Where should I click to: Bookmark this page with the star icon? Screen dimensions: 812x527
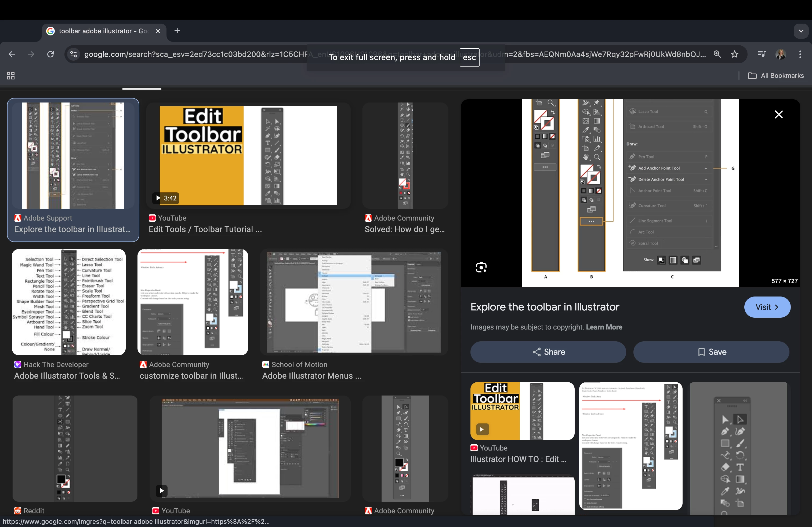(x=735, y=54)
